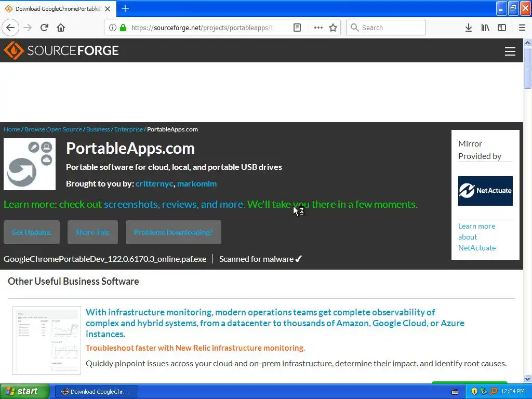Open SourceForge site hamburger menu
This screenshot has height=399, width=532.
point(510,51)
